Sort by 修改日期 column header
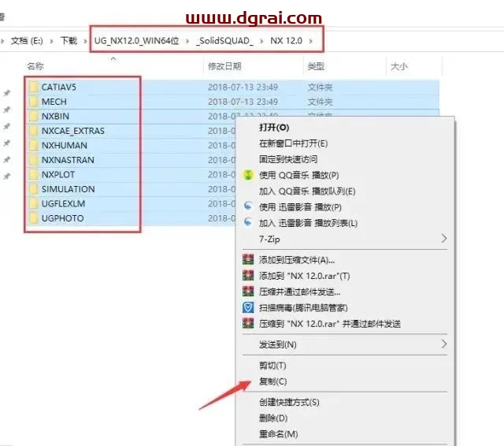This screenshot has width=504, height=446. click(x=224, y=66)
